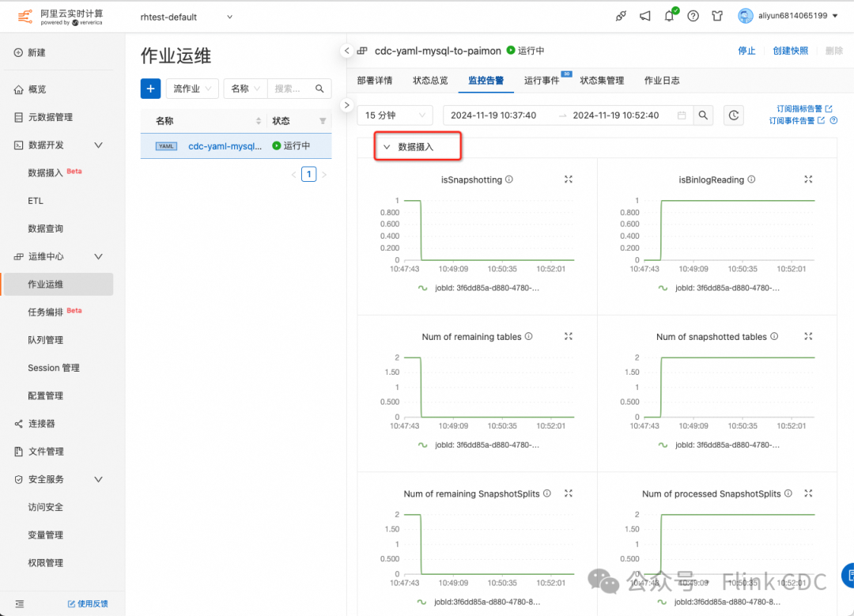Image resolution: width=854 pixels, height=616 pixels.
Task: Open the notifications bell icon
Action: click(x=670, y=16)
